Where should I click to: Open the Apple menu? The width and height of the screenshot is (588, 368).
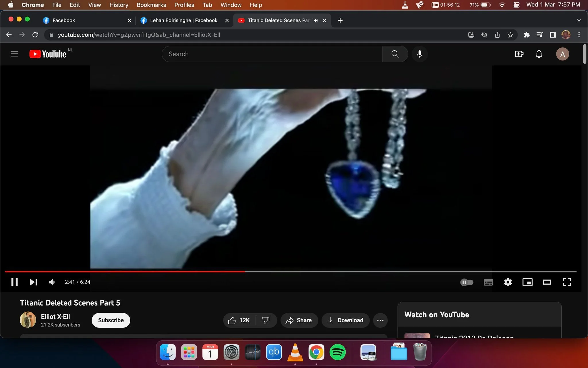point(11,5)
